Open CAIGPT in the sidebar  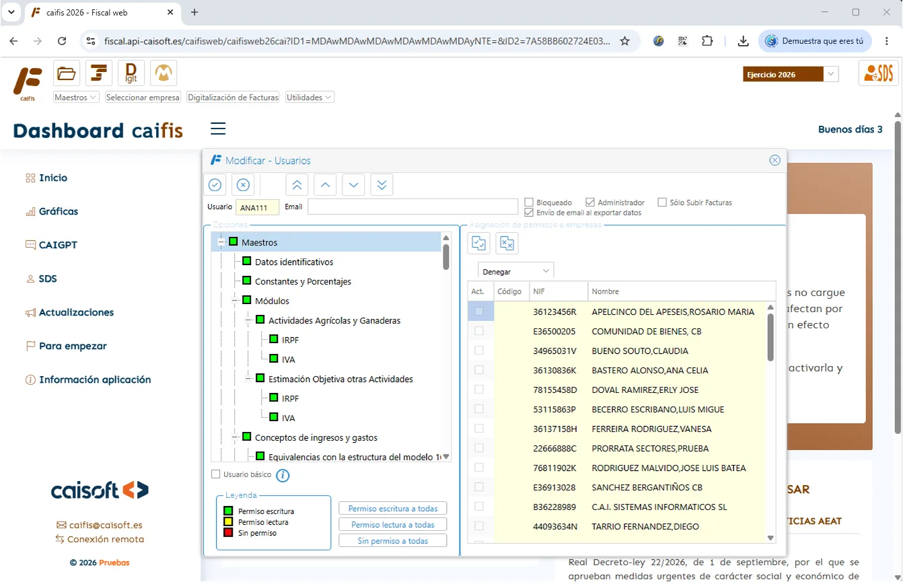51,245
